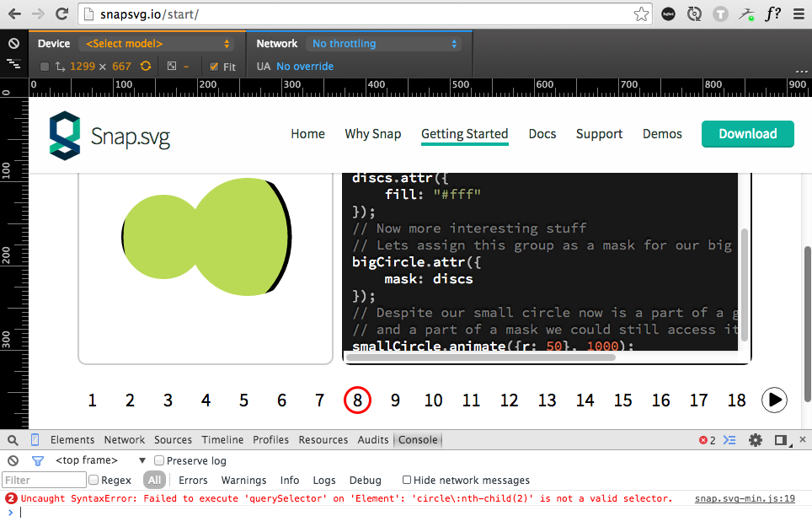This screenshot has height=532, width=812.
Task: Open DevTools search magnifier icon
Action: (13, 440)
